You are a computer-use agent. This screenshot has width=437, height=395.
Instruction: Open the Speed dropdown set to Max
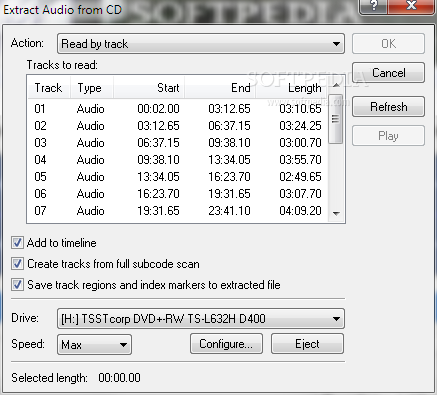pos(94,345)
